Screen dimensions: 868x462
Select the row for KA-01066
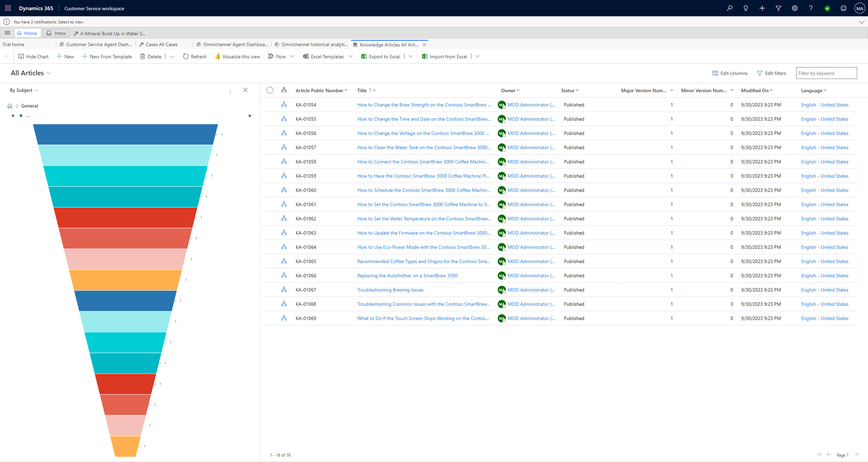coord(559,276)
